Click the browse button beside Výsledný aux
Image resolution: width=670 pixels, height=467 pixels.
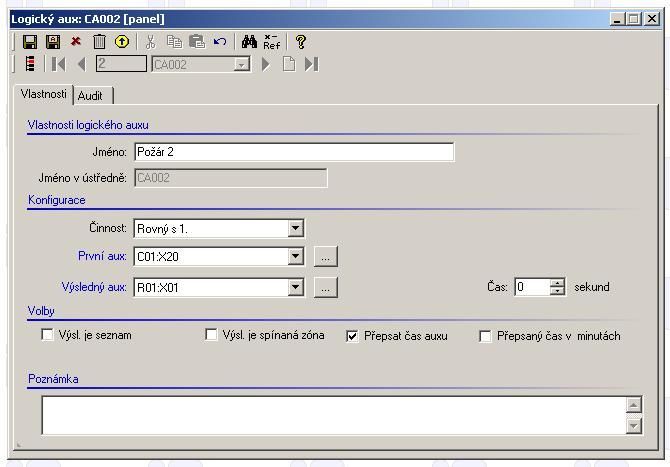click(325, 288)
